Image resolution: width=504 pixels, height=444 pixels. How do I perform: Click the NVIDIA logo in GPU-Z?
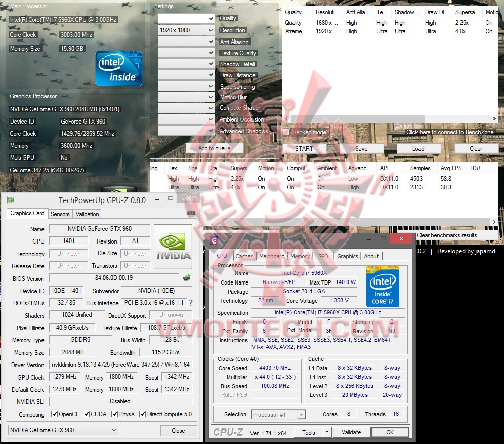tap(173, 247)
